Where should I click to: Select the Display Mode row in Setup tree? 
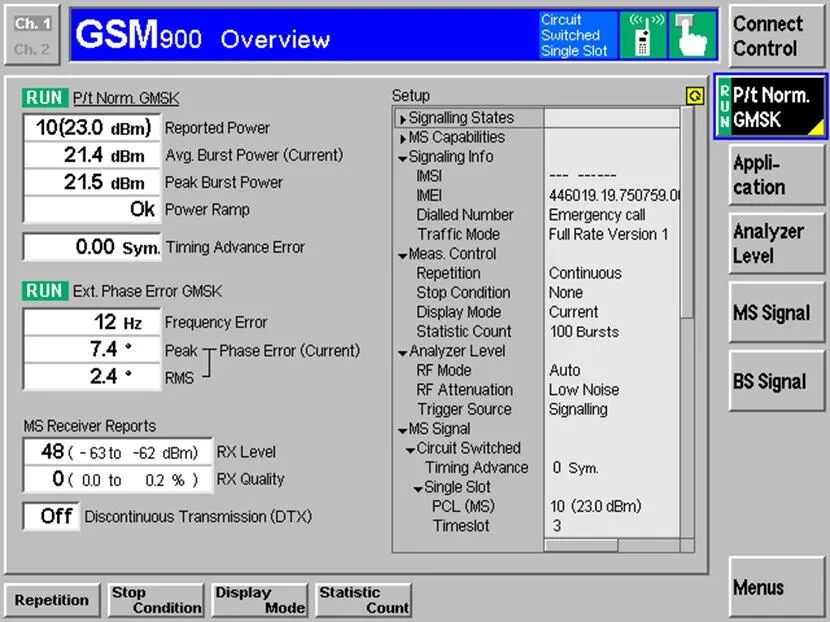click(x=537, y=312)
